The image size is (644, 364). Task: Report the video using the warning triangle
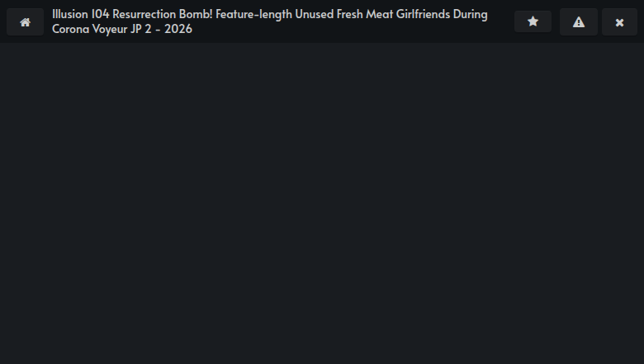(578, 22)
